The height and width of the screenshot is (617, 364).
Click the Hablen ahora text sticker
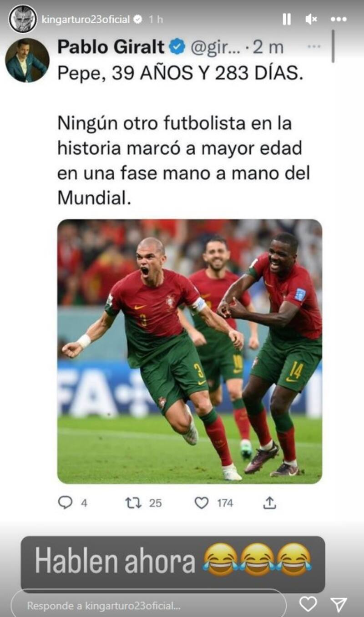coord(173,562)
